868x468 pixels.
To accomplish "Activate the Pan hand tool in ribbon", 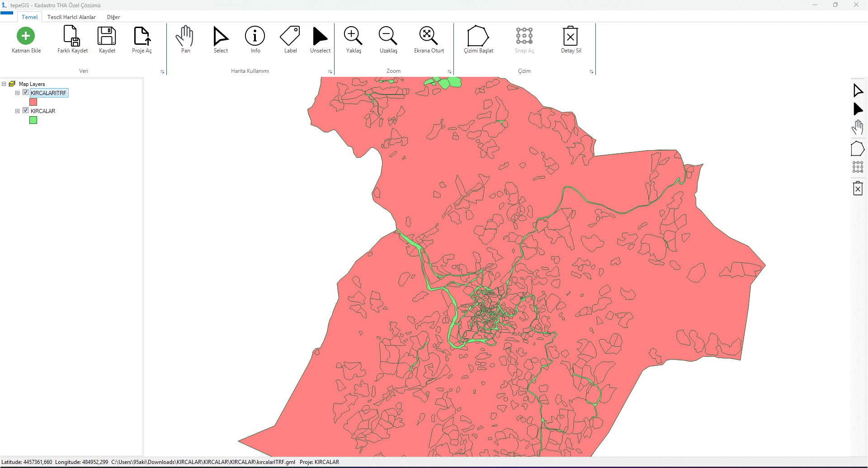I will click(x=185, y=36).
